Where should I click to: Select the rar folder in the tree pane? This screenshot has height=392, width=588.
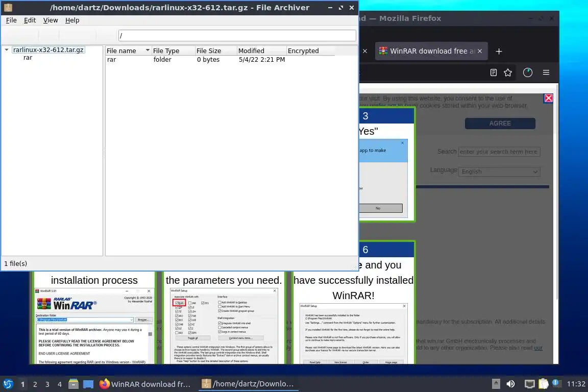(28, 58)
